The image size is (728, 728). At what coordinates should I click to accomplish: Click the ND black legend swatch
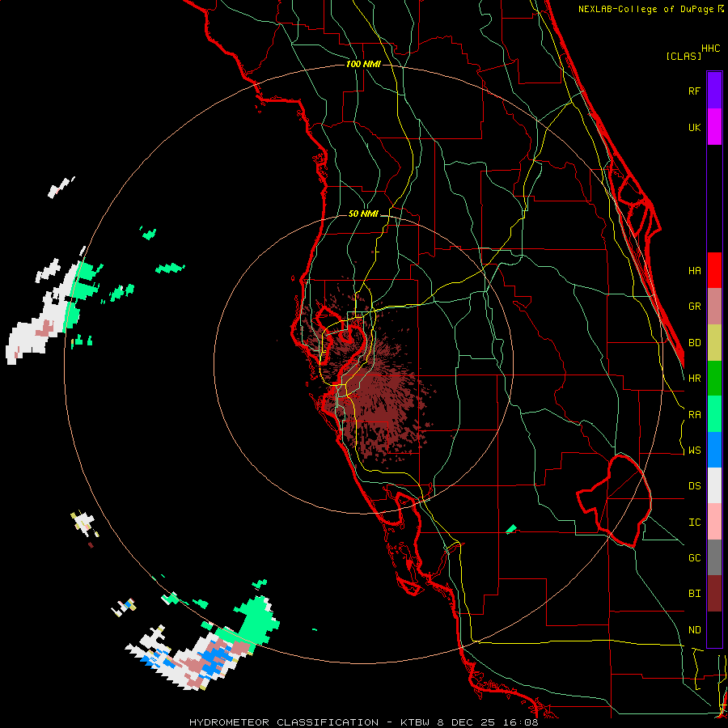(714, 629)
